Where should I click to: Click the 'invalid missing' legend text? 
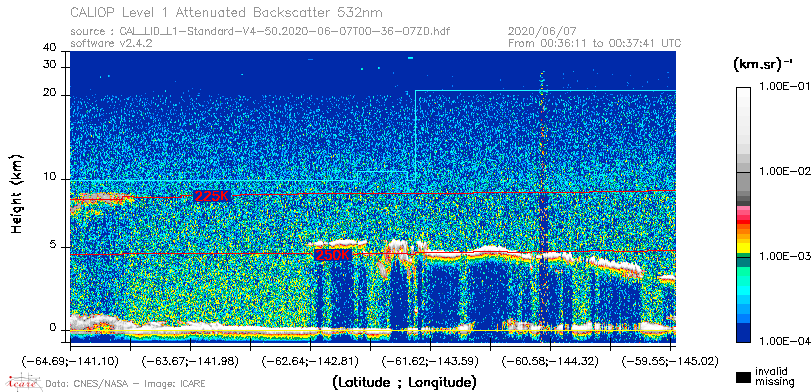774,376
